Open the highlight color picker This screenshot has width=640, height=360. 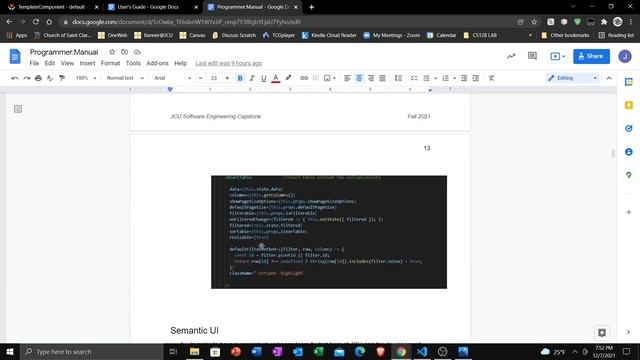[288, 78]
